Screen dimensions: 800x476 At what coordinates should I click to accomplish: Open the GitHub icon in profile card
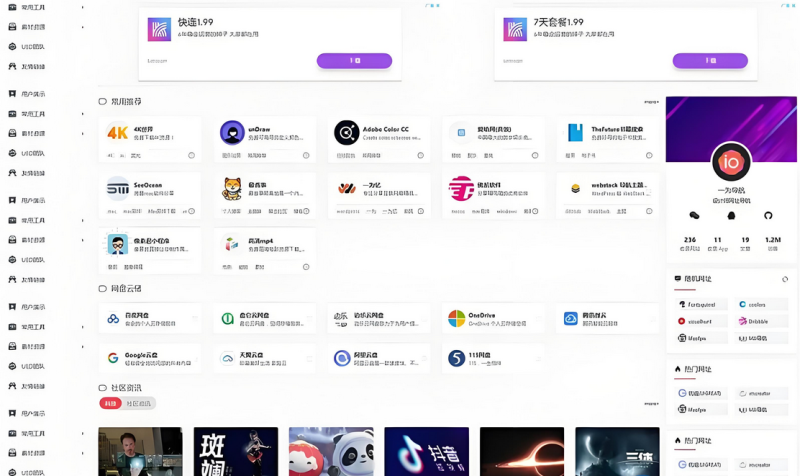[768, 215]
